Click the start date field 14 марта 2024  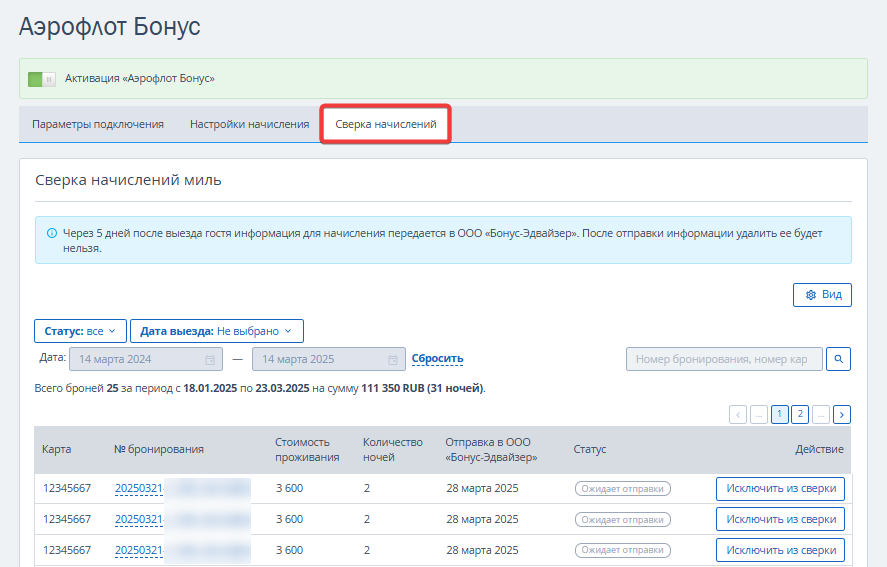click(x=146, y=359)
